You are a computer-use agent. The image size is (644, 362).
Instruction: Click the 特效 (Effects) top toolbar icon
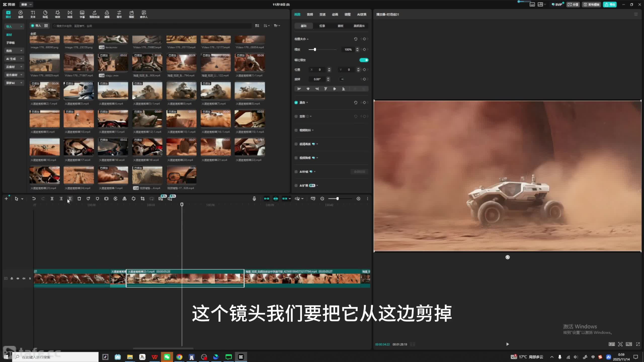point(58,14)
